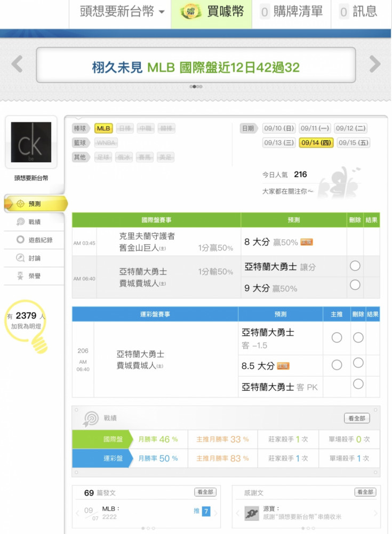The image size is (392, 534).
Task: Click 看全部 in the 感謝文 section
Action: [365, 492]
